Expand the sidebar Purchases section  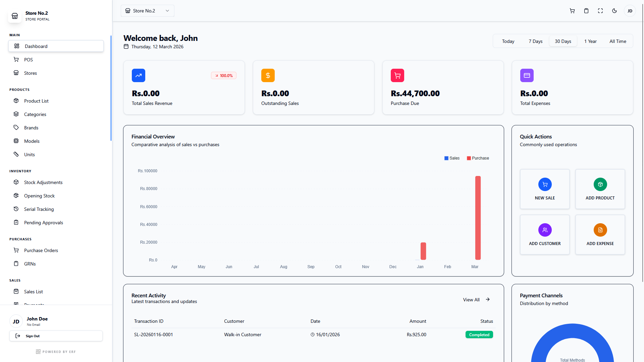click(20, 239)
